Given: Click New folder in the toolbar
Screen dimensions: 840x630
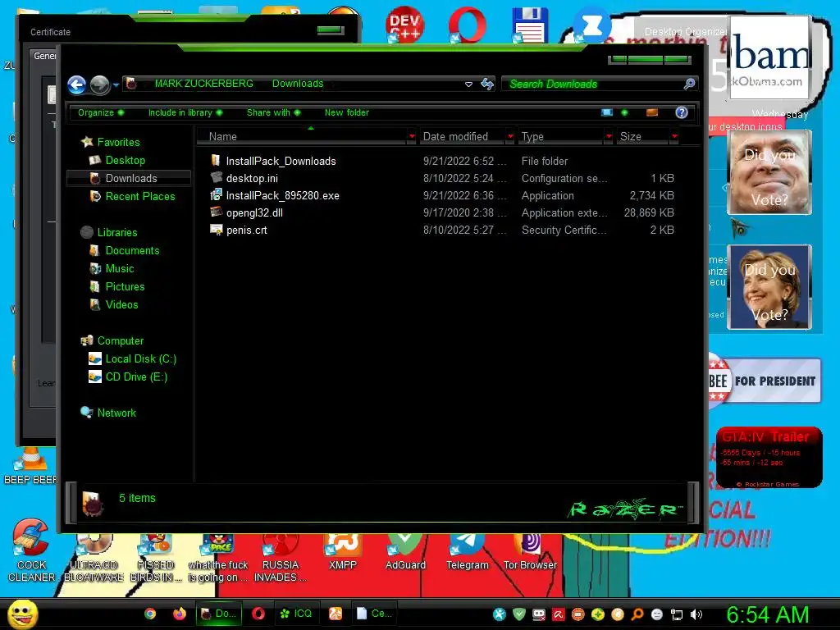Looking at the screenshot, I should click(x=347, y=112).
